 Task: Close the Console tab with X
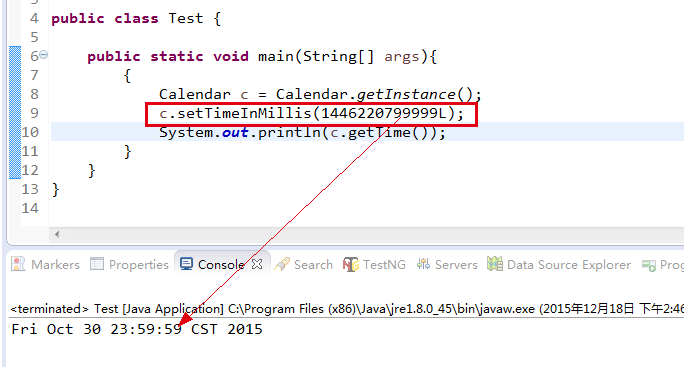(x=257, y=264)
